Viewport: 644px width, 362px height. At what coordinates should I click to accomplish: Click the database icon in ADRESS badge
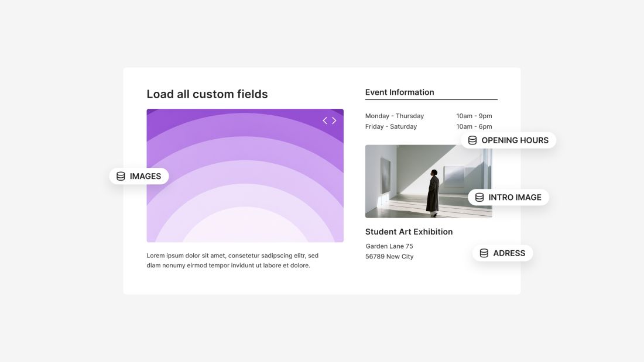click(x=484, y=253)
